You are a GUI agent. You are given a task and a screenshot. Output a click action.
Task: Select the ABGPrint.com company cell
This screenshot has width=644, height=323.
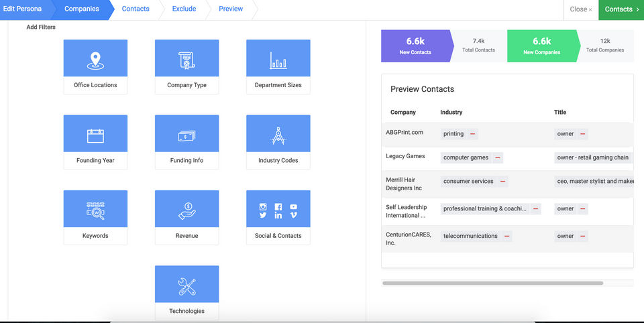pos(404,133)
